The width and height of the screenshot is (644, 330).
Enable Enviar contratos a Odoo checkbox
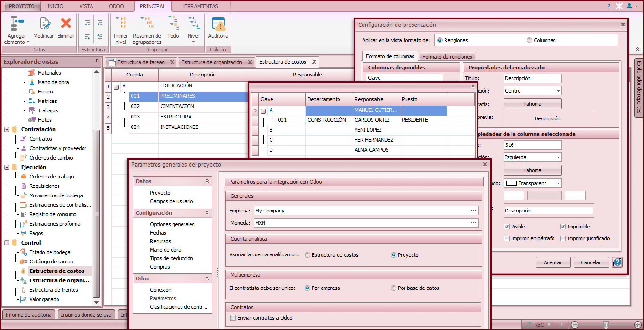pos(233,318)
